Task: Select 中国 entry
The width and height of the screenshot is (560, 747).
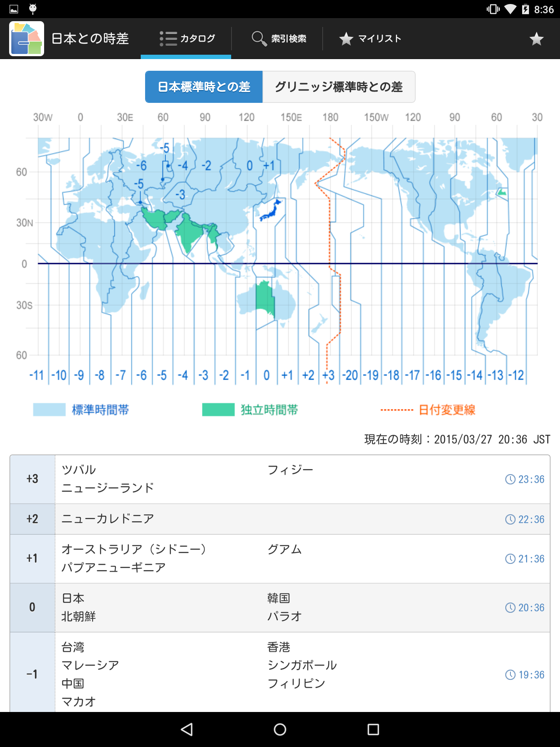Action: pyautogui.click(x=73, y=684)
